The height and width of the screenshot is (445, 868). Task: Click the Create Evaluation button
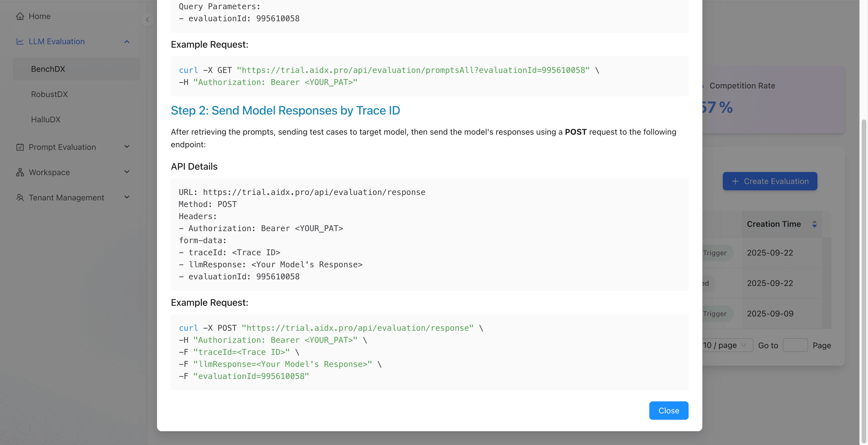[770, 181]
